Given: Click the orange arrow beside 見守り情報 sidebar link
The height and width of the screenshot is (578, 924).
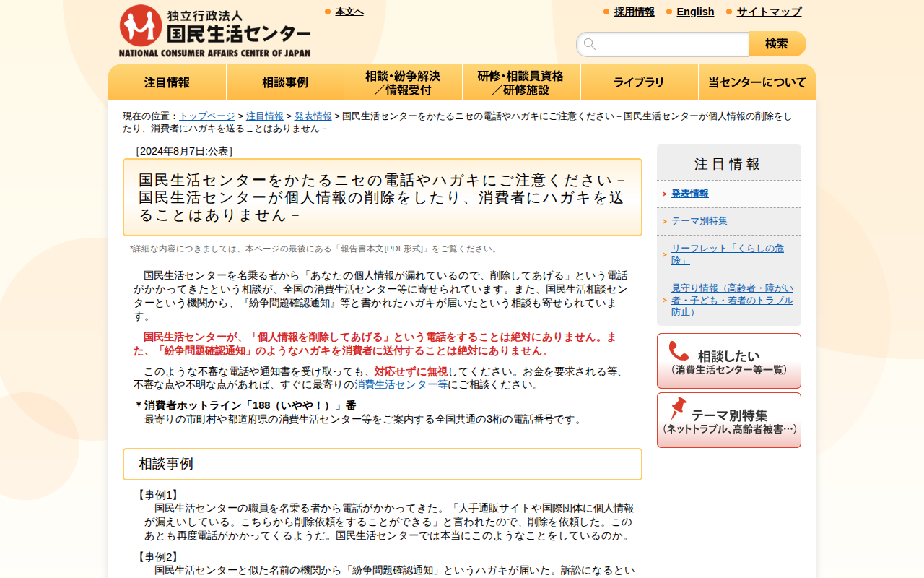Looking at the screenshot, I should coord(664,300).
